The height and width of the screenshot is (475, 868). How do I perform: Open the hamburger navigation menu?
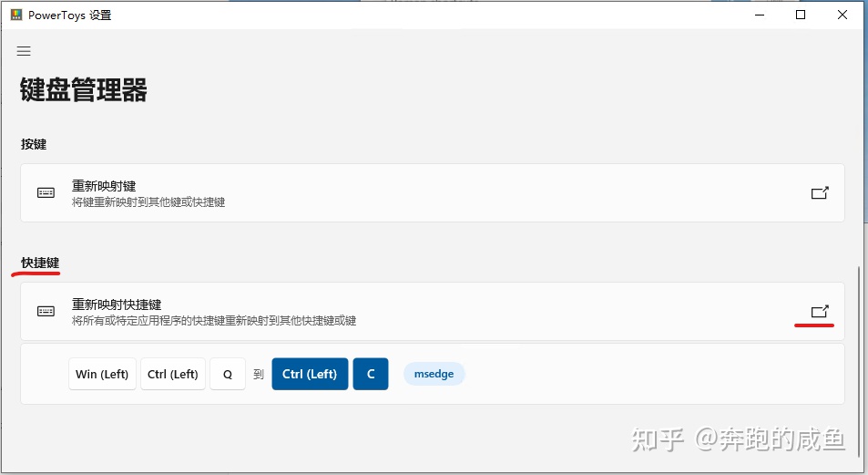(x=24, y=52)
